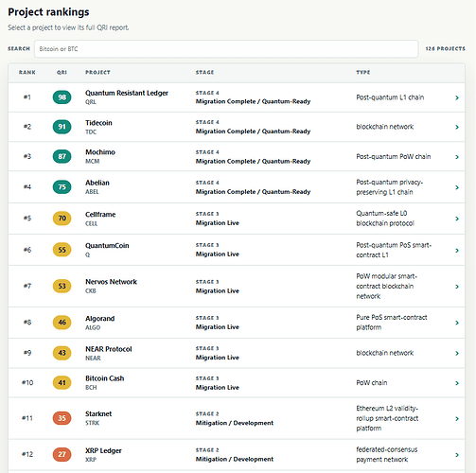Click the yellow QRI badge 55
This screenshot has height=473, width=476.
(x=62, y=250)
